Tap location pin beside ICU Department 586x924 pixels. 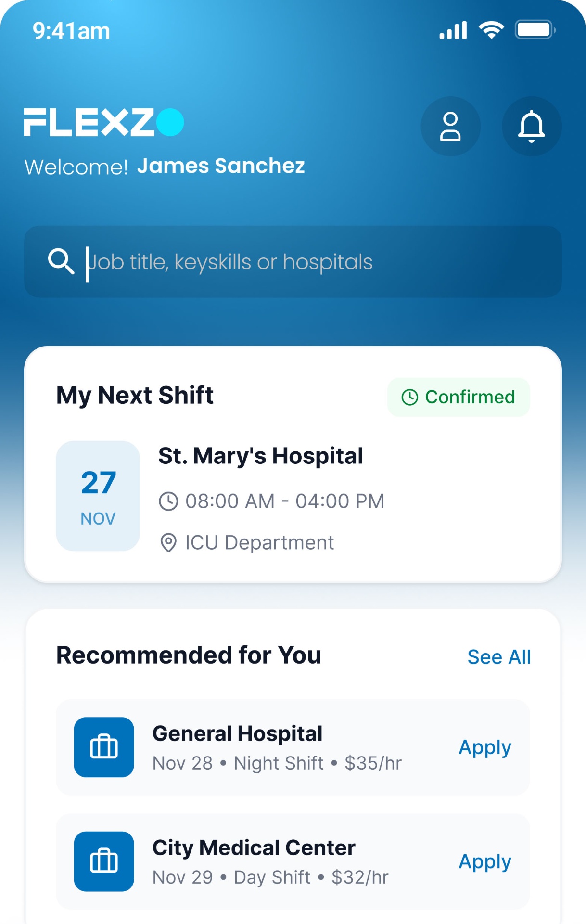click(x=168, y=543)
